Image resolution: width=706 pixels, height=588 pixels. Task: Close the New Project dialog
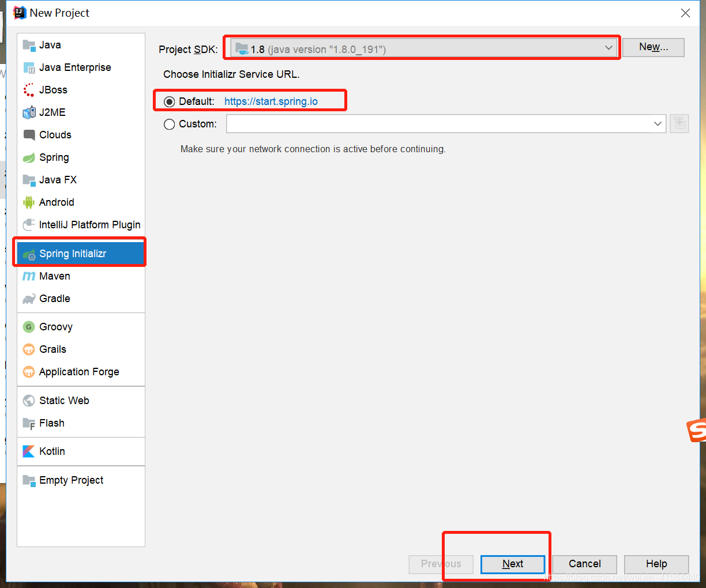[x=685, y=13]
